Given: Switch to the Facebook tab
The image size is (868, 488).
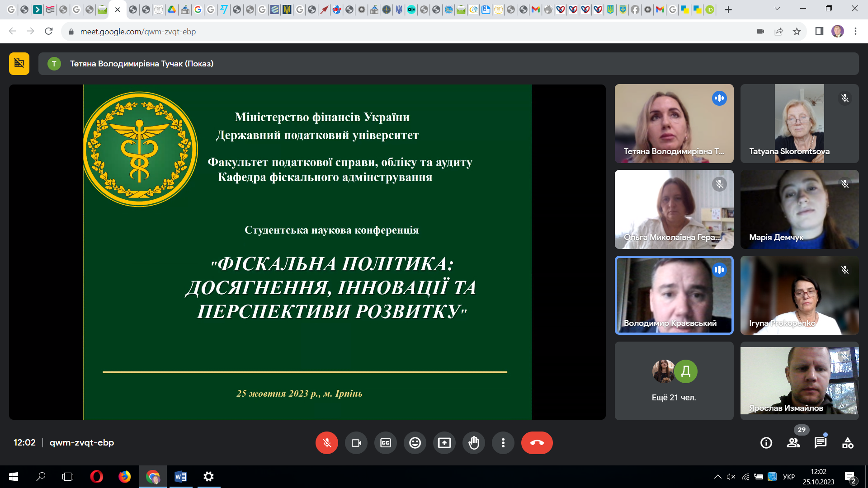Looking at the screenshot, I should coord(635,9).
